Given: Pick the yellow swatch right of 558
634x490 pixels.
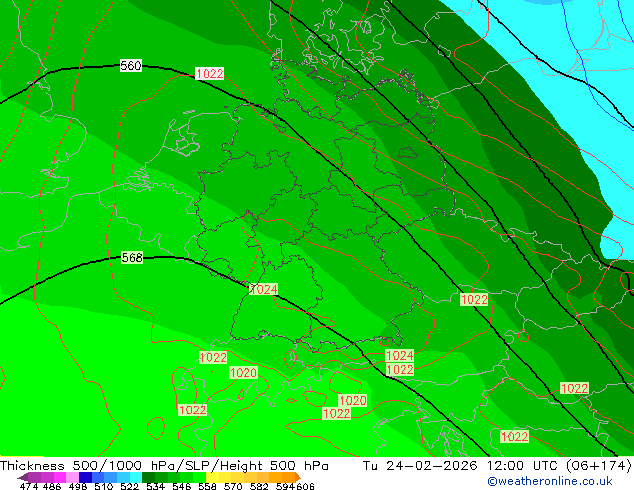Looking at the screenshot, I should click(x=212, y=477).
